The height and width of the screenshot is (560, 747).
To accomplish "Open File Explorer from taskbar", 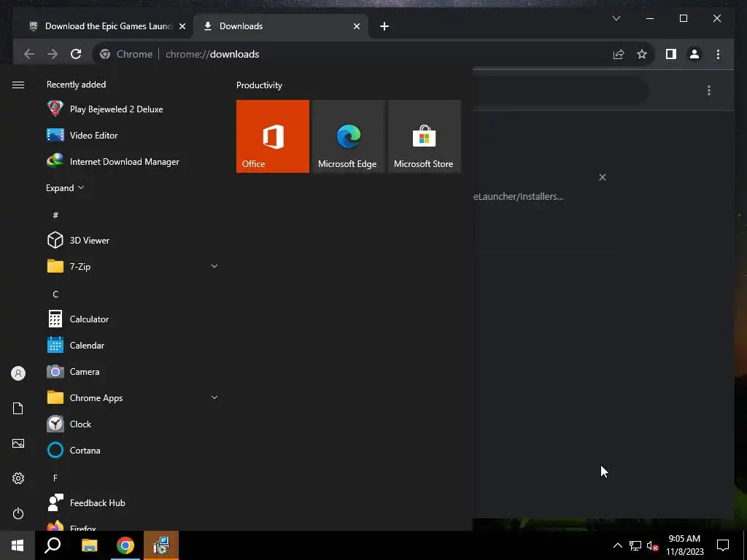I will 89,545.
